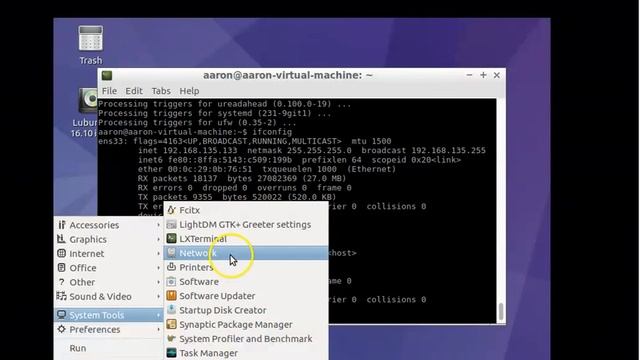The height and width of the screenshot is (360, 640).
Task: Launch LXTerminal from the submenu
Action: pos(246,239)
